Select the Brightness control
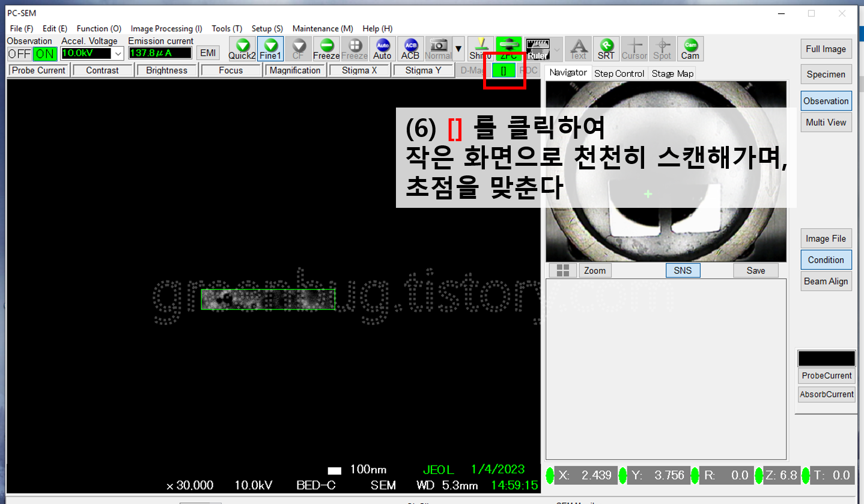 pyautogui.click(x=166, y=70)
